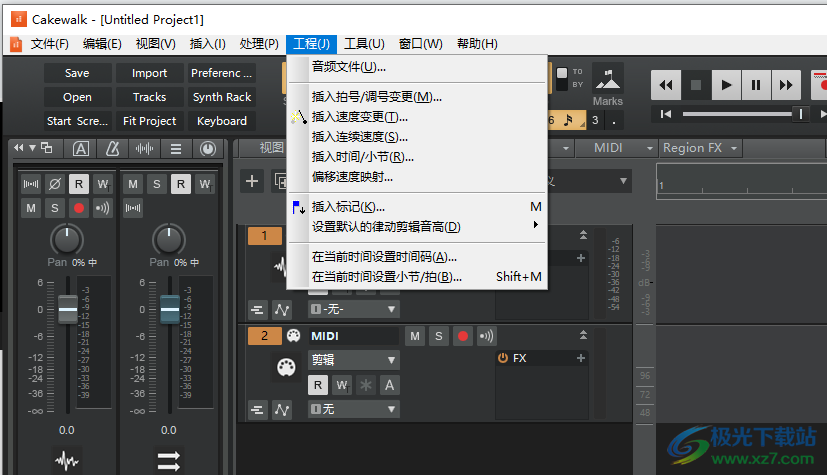Arm record on MIDI track 2
The height and width of the screenshot is (475, 827).
[463, 336]
